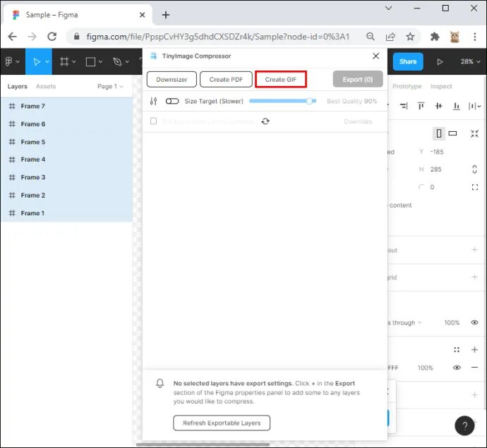Open compression settings sliders icon
Viewport: 487px width, 448px height.
[153, 101]
